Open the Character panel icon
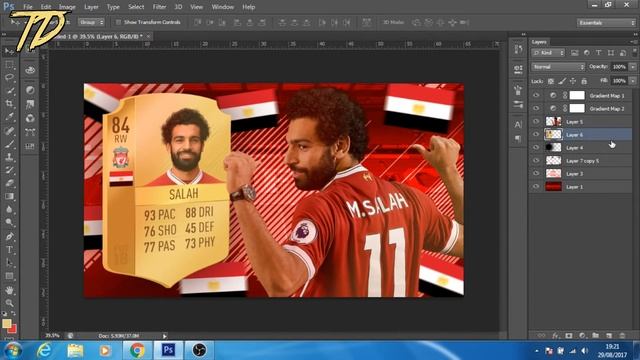 click(518, 124)
